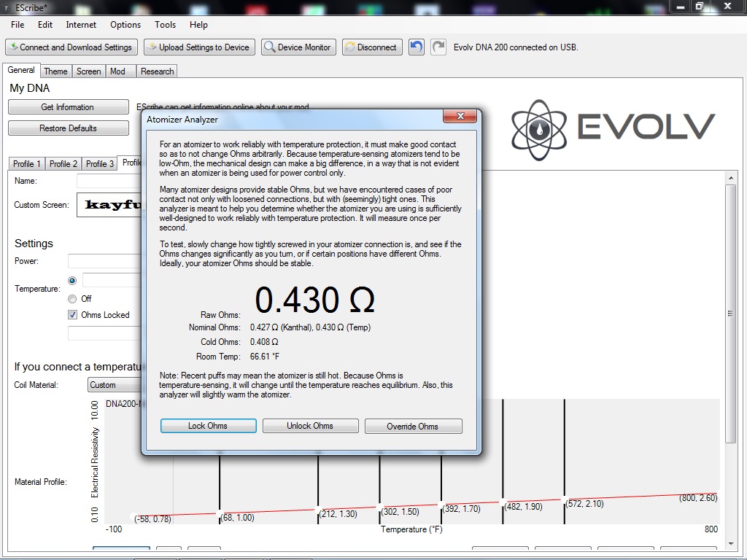Open the Coil Material dropdown
The width and height of the screenshot is (747, 560).
click(x=115, y=385)
